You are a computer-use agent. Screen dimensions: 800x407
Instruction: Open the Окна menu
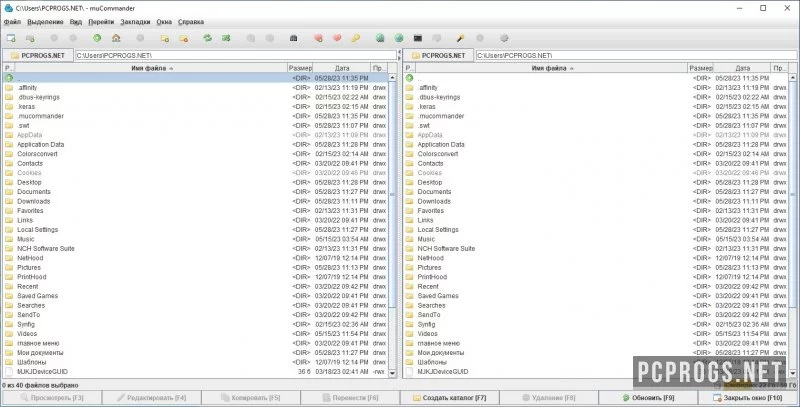click(x=164, y=22)
